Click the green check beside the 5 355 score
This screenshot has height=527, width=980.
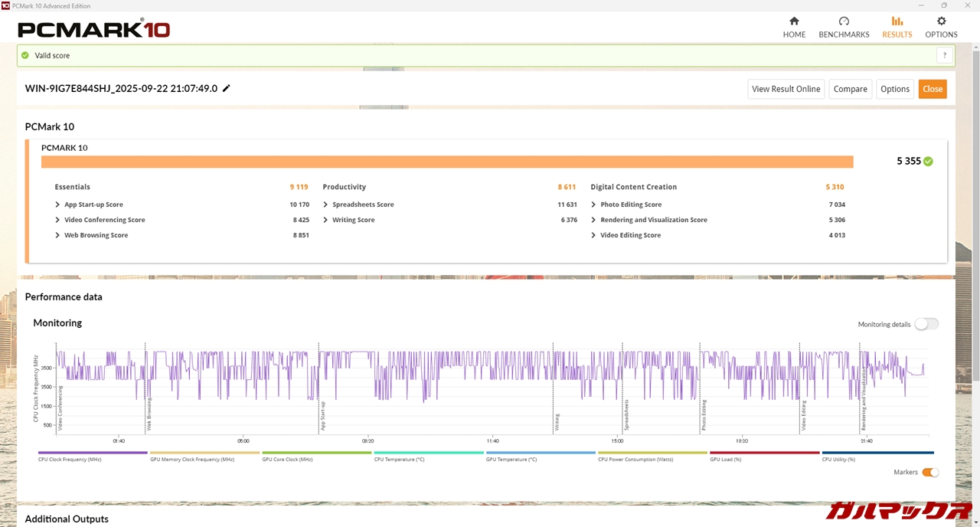coord(928,162)
